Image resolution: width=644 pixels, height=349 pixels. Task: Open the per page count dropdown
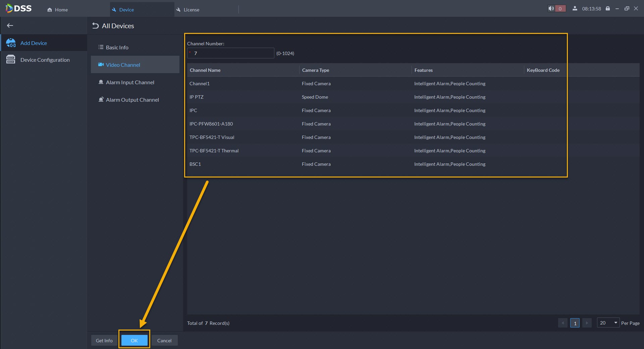(608, 323)
